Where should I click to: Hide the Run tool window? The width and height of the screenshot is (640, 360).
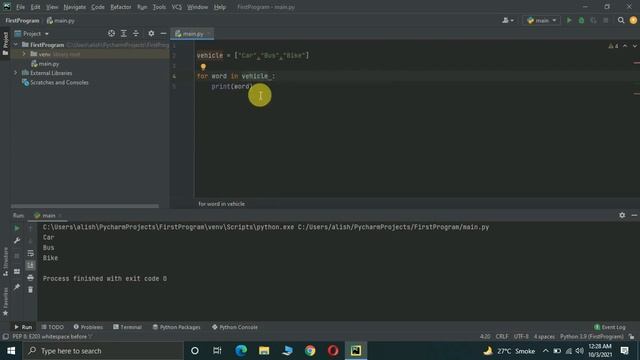[634, 215]
